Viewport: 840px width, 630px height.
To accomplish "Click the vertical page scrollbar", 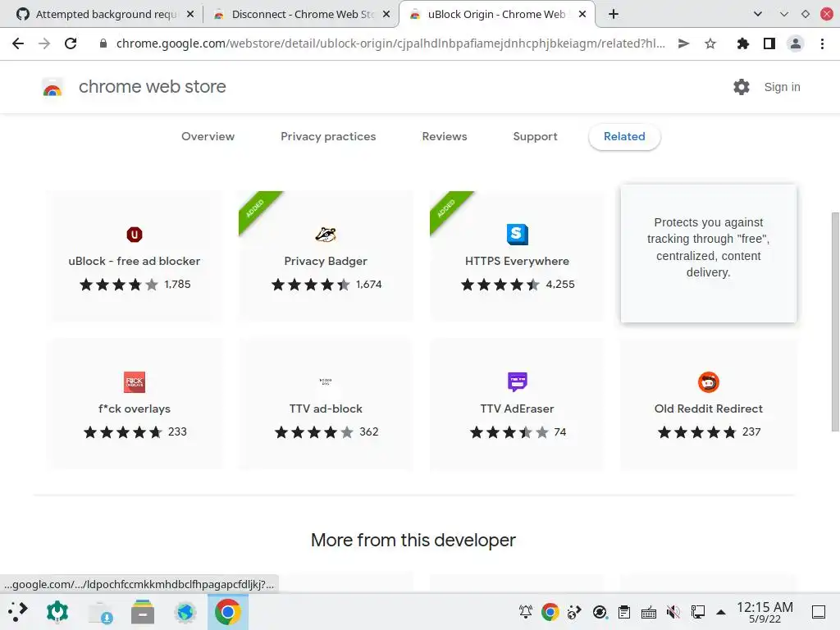I will (x=834, y=322).
